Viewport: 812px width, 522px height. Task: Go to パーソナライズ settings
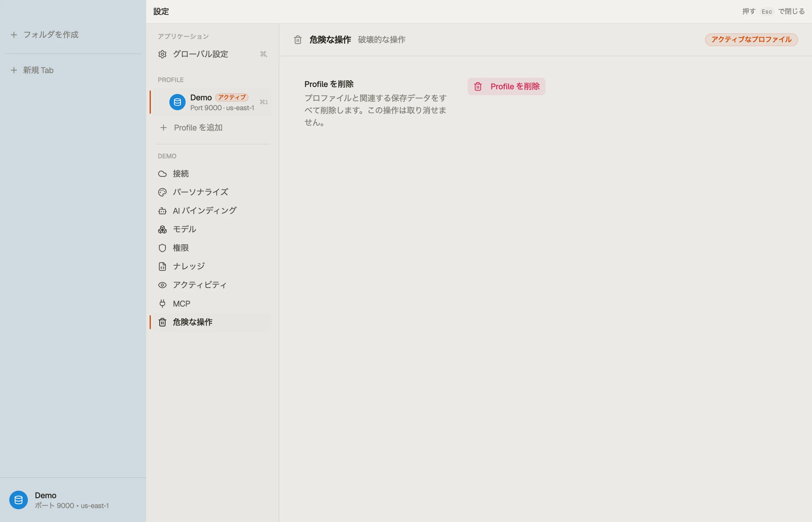point(213,192)
